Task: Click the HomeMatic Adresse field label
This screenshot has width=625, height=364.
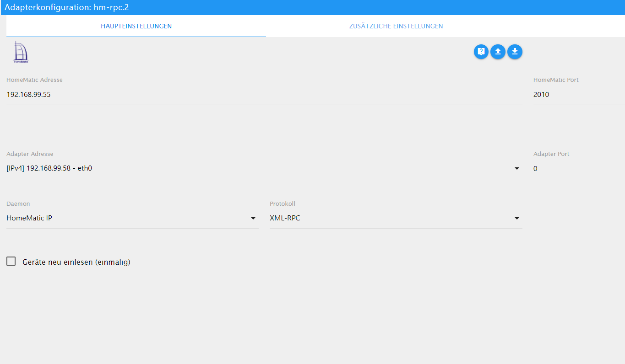Action: coord(34,80)
